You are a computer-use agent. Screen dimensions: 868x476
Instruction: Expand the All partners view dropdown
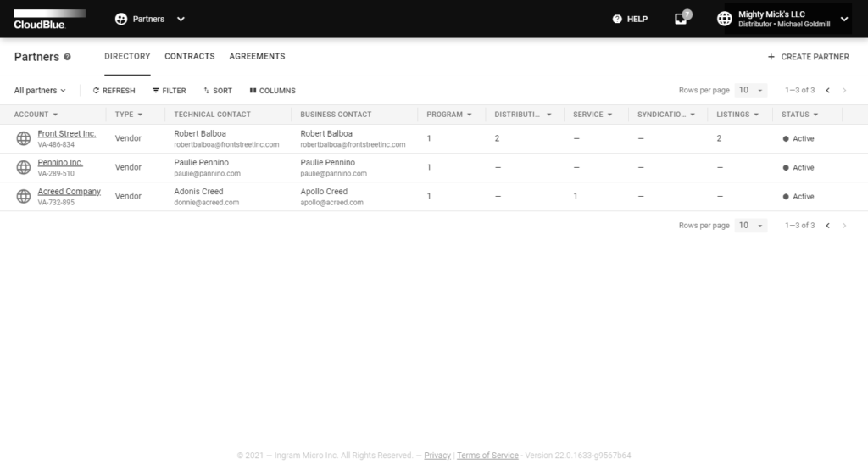click(x=40, y=91)
